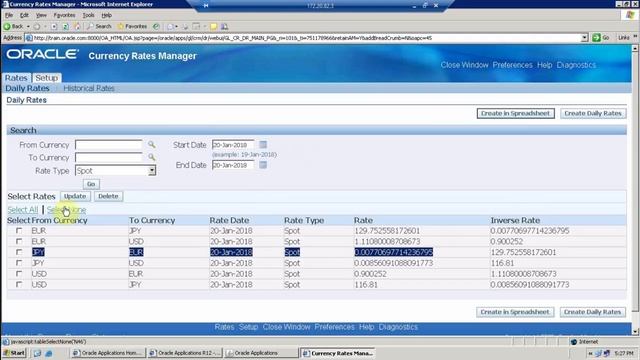The width and height of the screenshot is (640, 360).
Task: Open the Mail icon dropdown arrow
Action: click(x=176, y=27)
